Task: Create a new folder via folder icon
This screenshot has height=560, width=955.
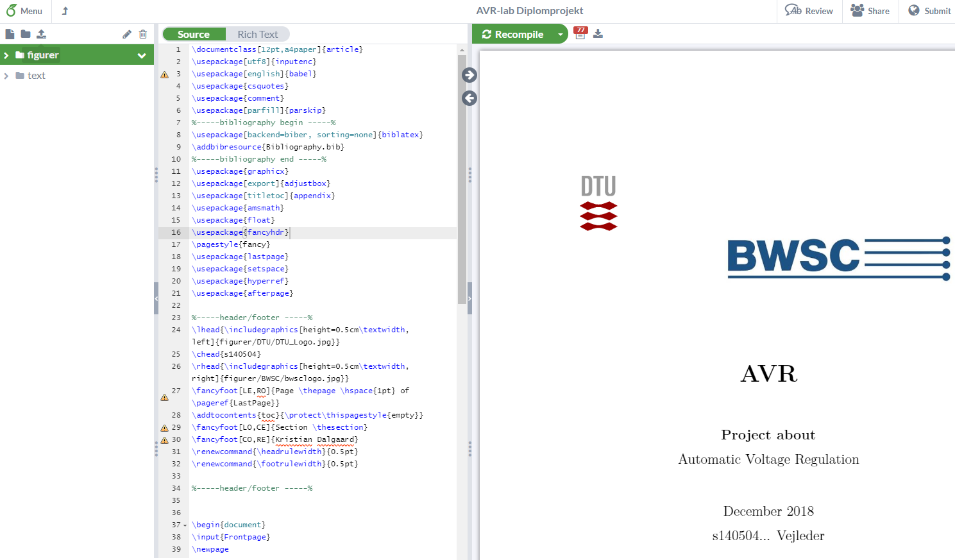Action: 26,34
